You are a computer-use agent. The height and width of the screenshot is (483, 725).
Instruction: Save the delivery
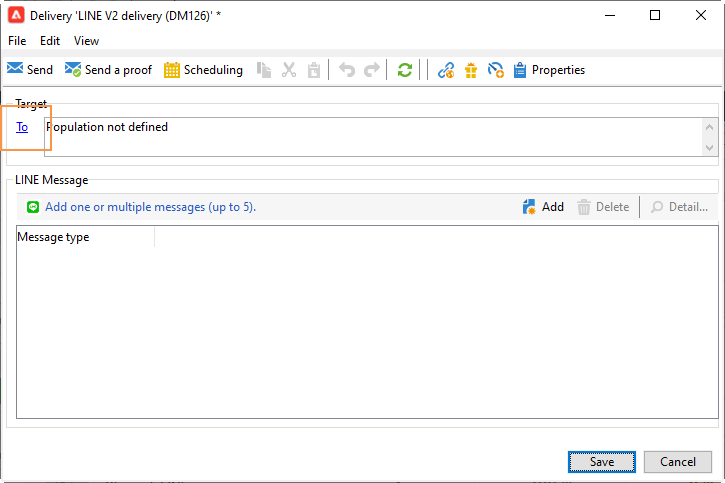pos(602,462)
